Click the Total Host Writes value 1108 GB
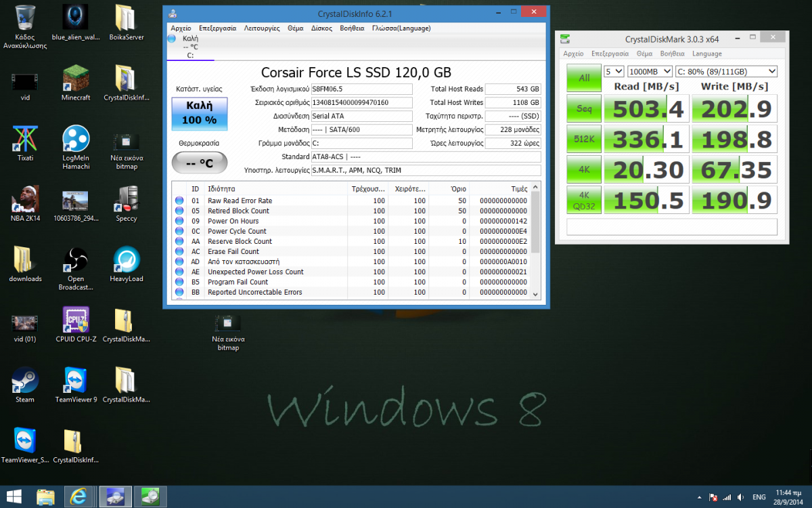 [514, 102]
